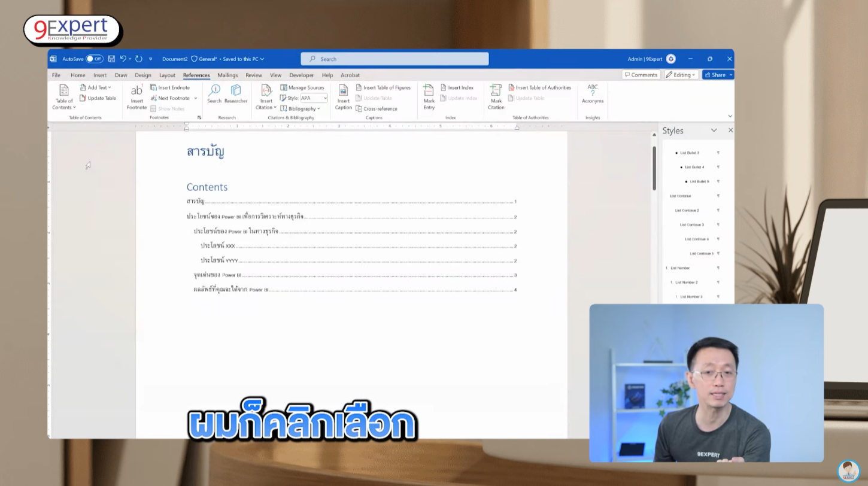Toggle the AutoSave switch
The height and width of the screenshot is (486, 868).
[x=94, y=59]
